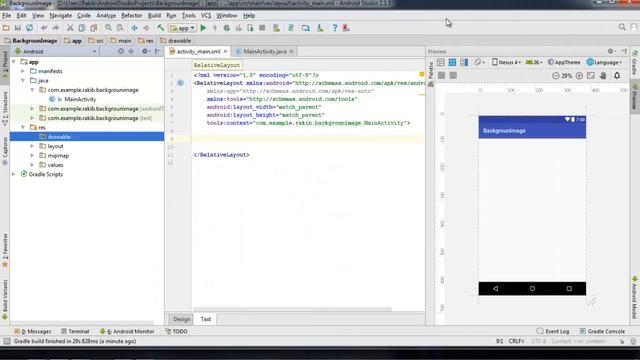Click the Search Everywhere magnifier icon
The width and height of the screenshot is (640, 360).
click(x=622, y=27)
